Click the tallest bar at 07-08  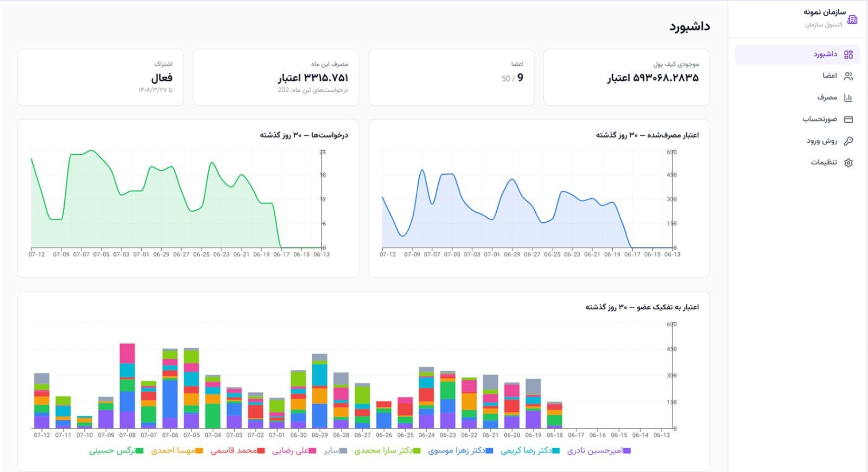click(127, 386)
